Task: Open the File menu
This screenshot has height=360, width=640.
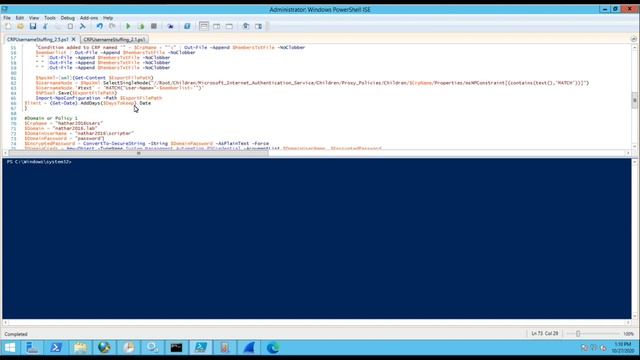Action: point(7,18)
